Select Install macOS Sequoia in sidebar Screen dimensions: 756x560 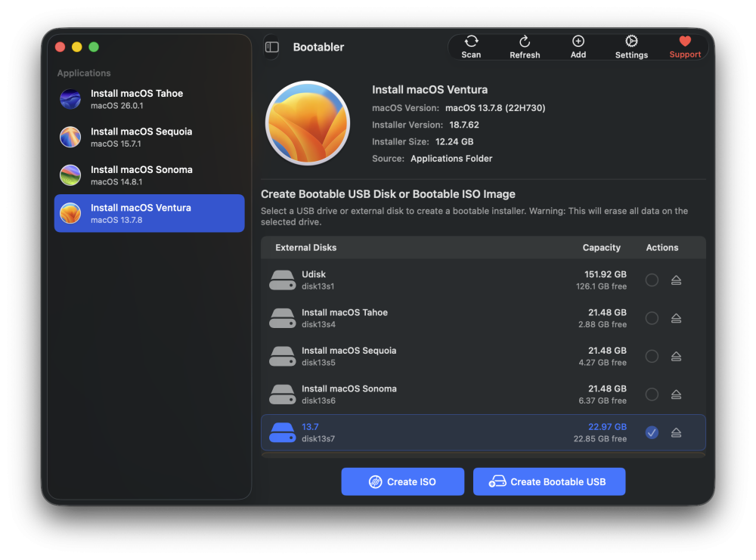pos(150,138)
